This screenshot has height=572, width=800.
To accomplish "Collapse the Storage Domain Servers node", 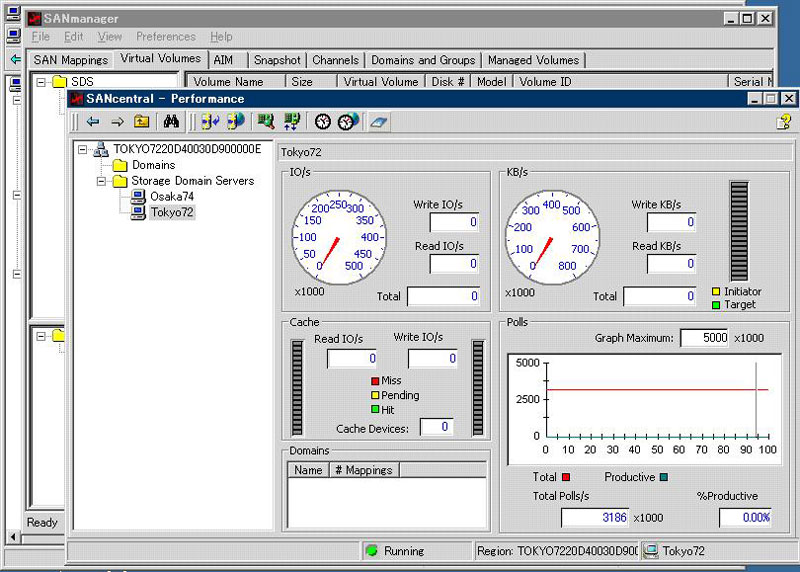I will [x=101, y=181].
